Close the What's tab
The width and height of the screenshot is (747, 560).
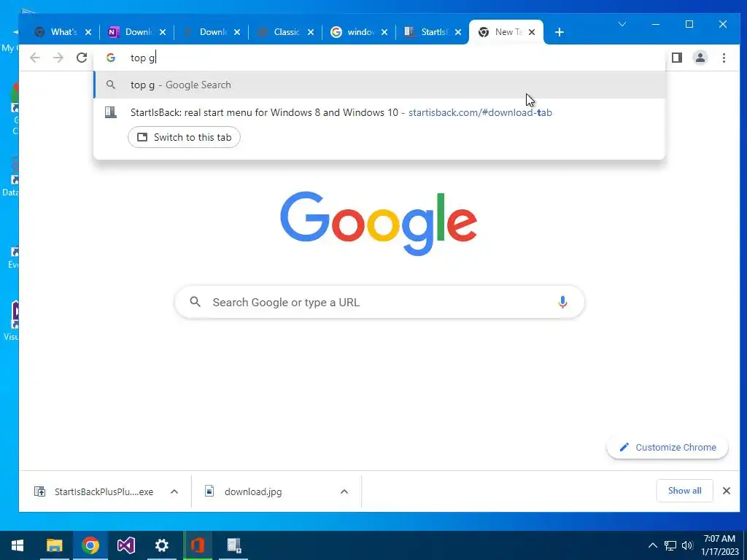tap(88, 32)
